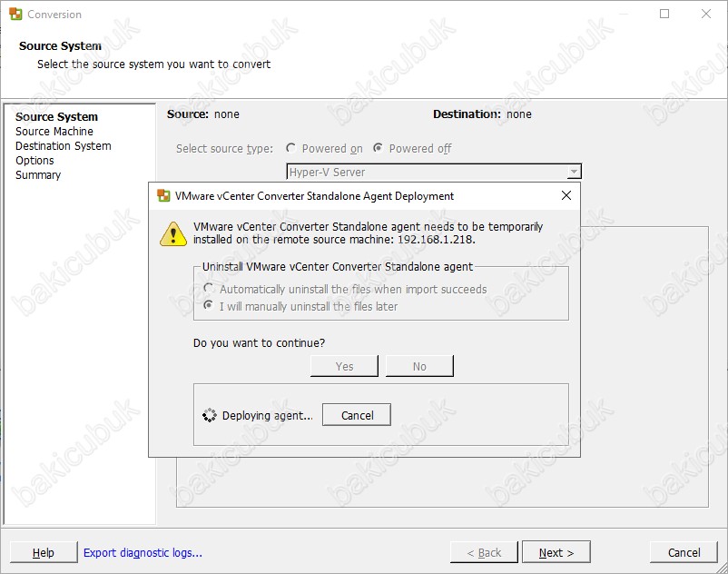Open the Hyper-V Server source type dropdown
Screen dimensions: 728x574
pyautogui.click(x=574, y=172)
